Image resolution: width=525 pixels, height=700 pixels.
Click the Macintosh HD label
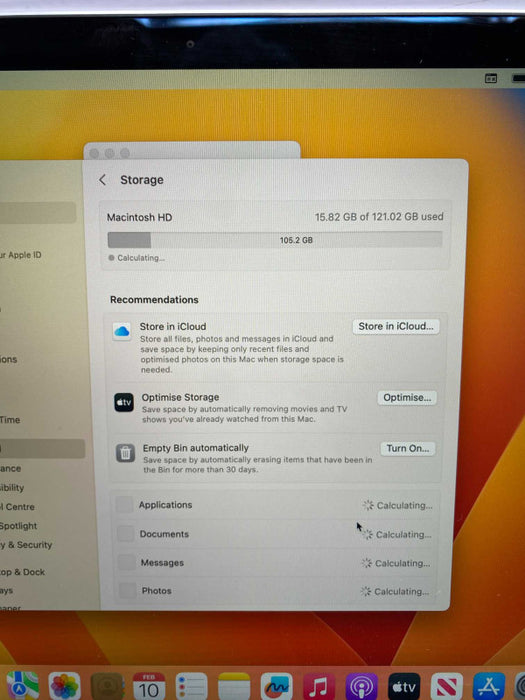[x=139, y=217]
